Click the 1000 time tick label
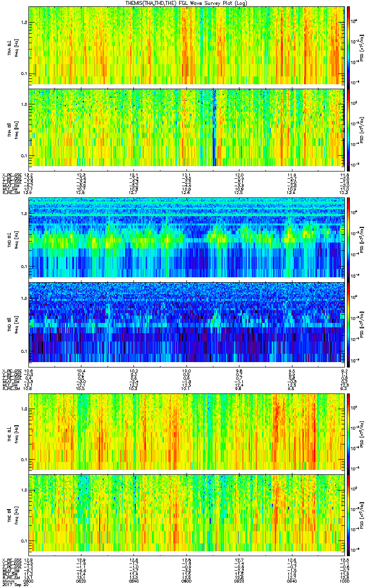 pyautogui.click(x=344, y=581)
